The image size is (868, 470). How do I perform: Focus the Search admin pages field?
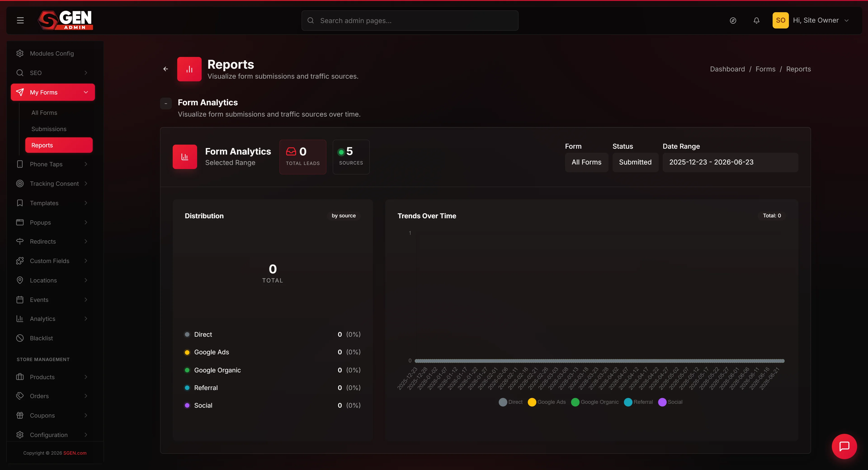[410, 21]
